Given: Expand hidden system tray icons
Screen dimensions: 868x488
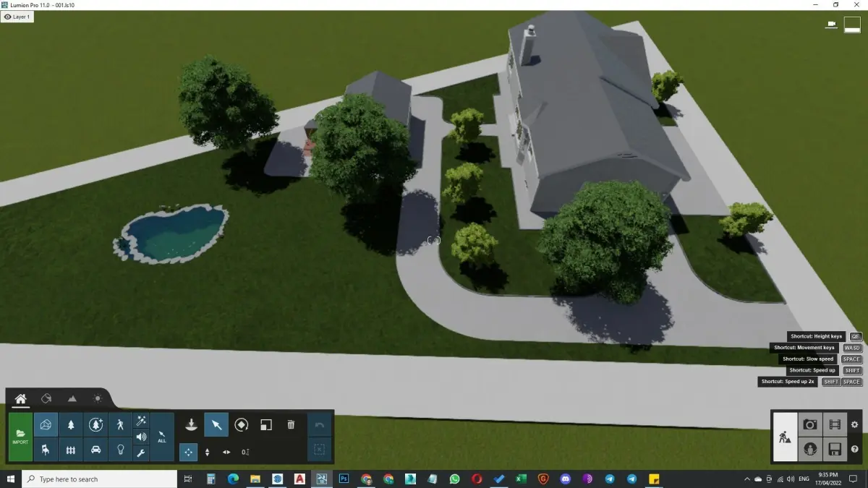Looking at the screenshot, I should pyautogui.click(x=746, y=479).
